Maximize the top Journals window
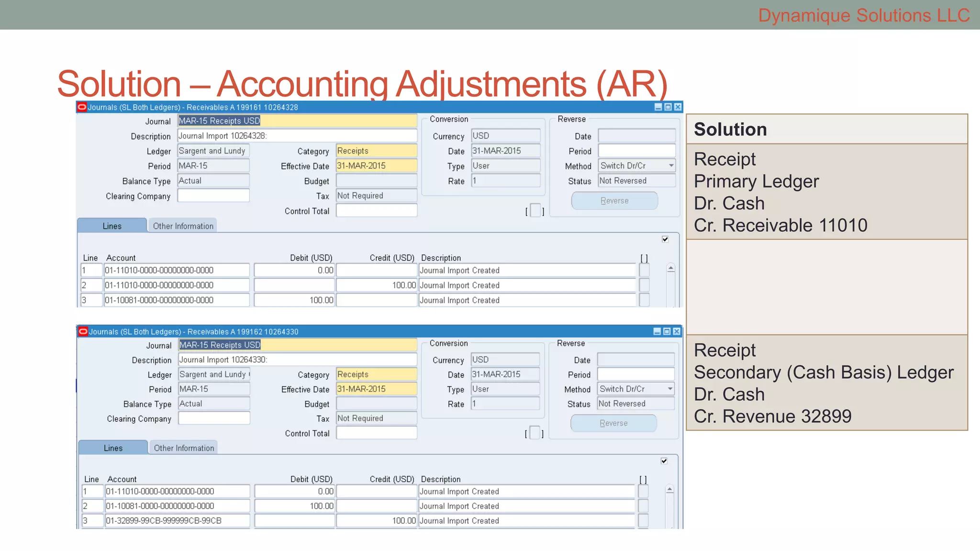Image resolution: width=980 pixels, height=551 pixels. point(668,107)
